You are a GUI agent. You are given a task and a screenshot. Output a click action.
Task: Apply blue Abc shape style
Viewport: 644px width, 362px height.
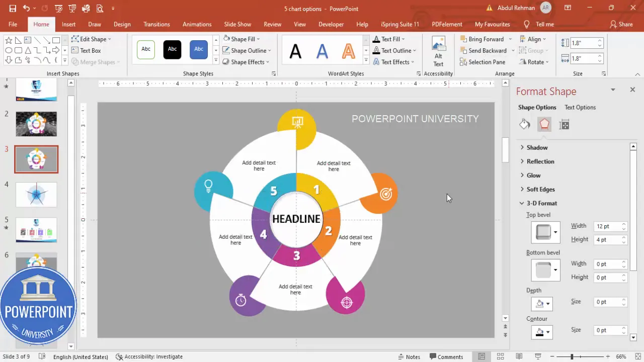click(x=199, y=49)
